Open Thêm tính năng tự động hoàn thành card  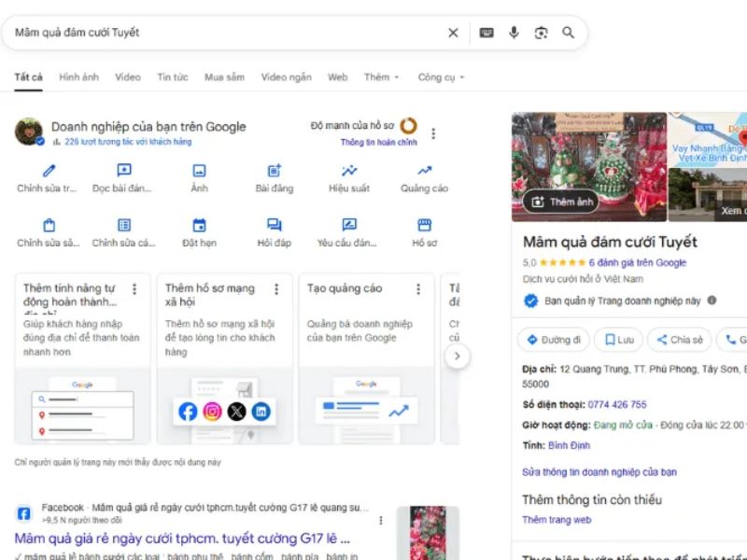coord(82,358)
